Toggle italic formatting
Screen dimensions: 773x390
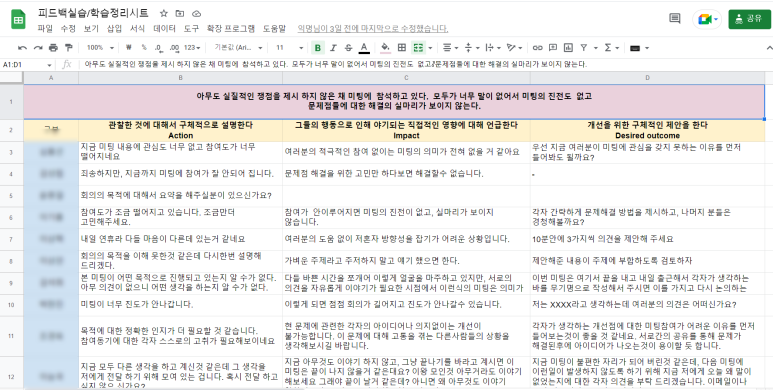(333, 48)
